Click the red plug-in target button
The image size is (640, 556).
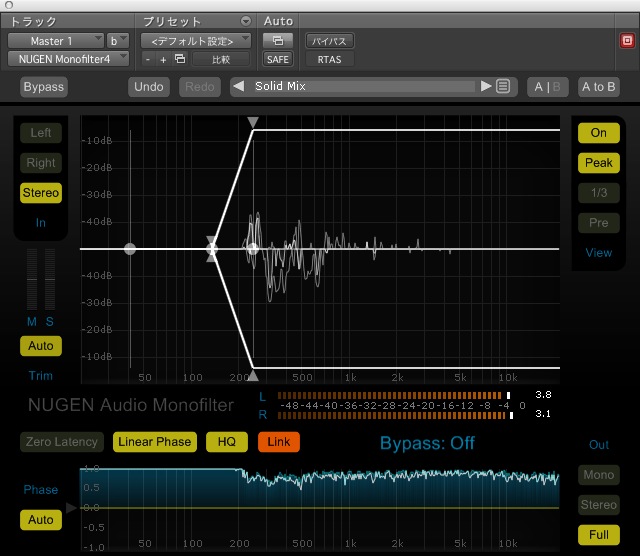click(627, 40)
